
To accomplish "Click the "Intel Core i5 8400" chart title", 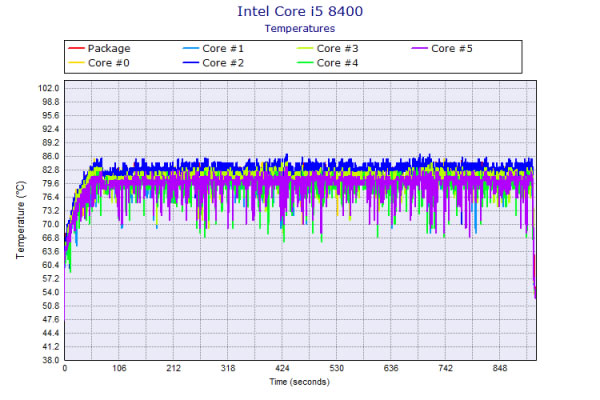I will pos(300,11).
